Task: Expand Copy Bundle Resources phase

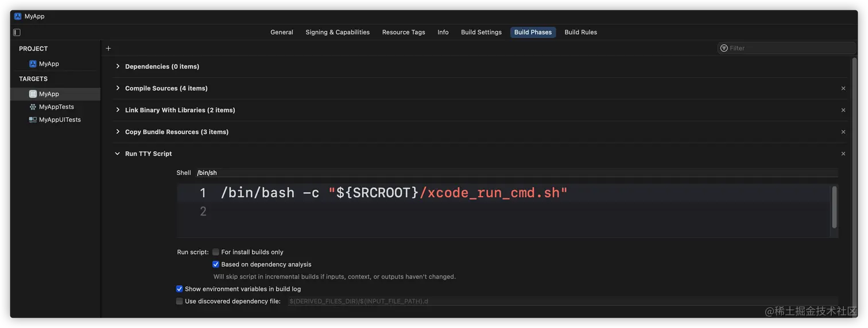Action: [x=118, y=132]
